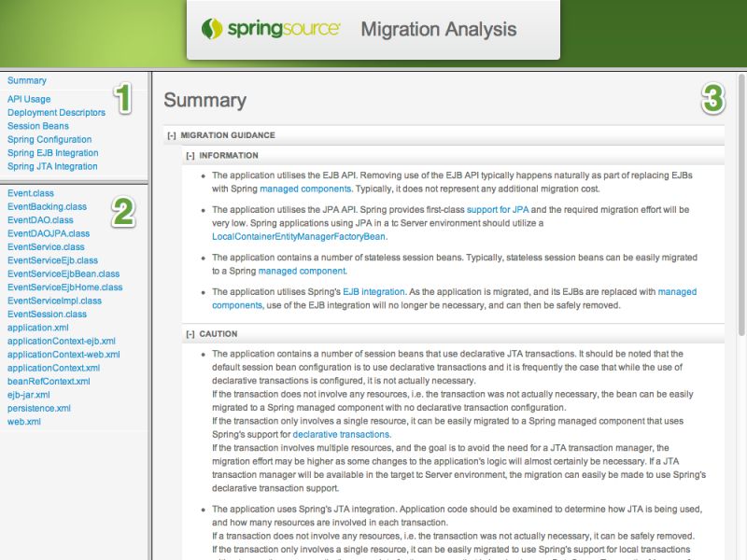
Task: Open the Session Beans section
Action: pyautogui.click(x=37, y=125)
